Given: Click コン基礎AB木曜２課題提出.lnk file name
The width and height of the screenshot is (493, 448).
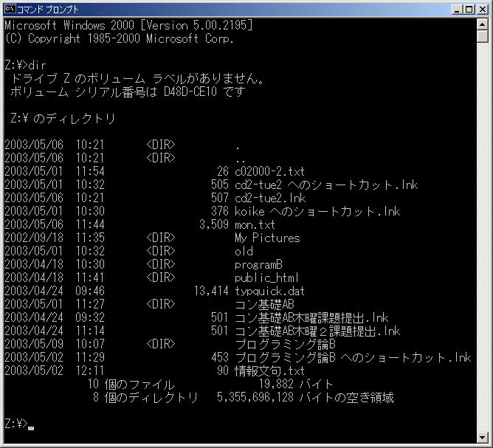Looking at the screenshot, I should (317, 331).
